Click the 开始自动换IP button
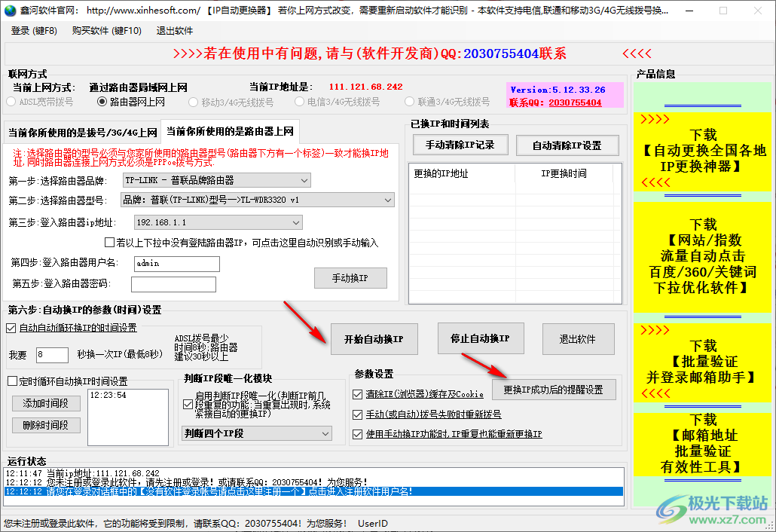Image resolution: width=776 pixels, height=532 pixels. [374, 339]
